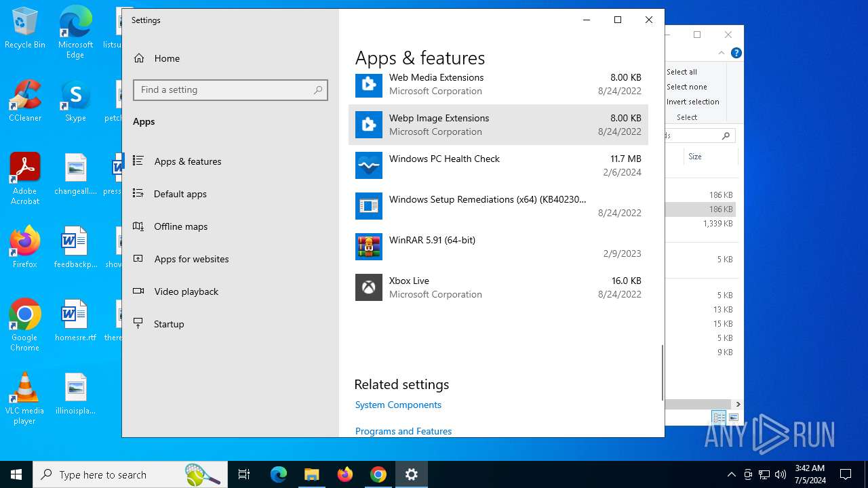Select the Xbox Live app name text
The width and height of the screenshot is (868, 488).
[x=409, y=281]
